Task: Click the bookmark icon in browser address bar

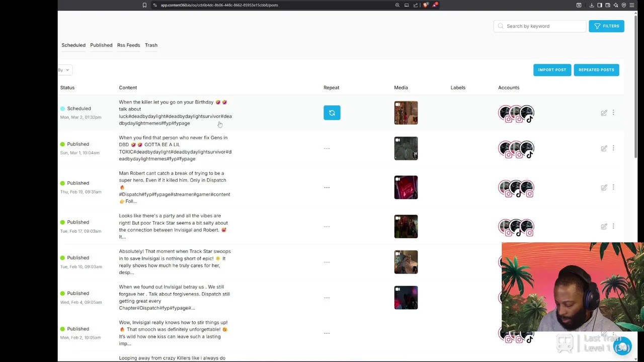Action: (x=144, y=5)
